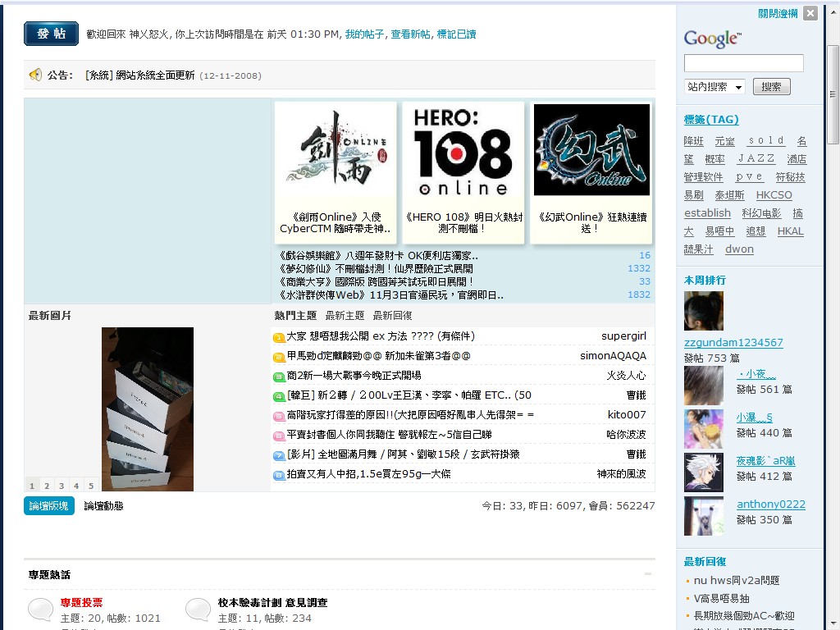Click the HERO 108 online thumbnail
Viewport: 840px width, 630px height.
463,150
